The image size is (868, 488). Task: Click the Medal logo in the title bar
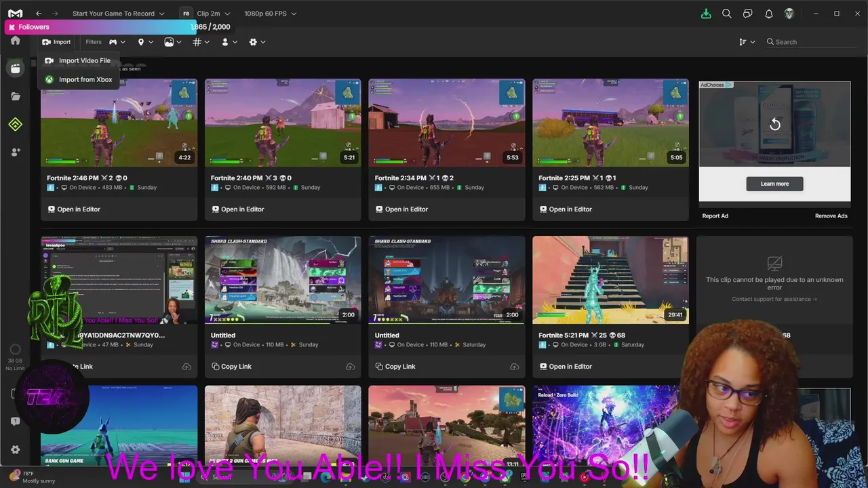pyautogui.click(x=15, y=14)
